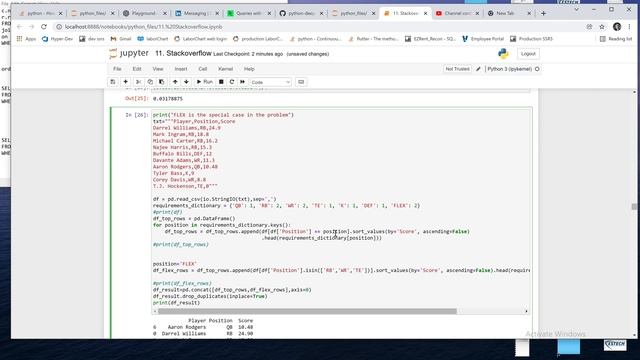Open the Insert menu

(181, 69)
